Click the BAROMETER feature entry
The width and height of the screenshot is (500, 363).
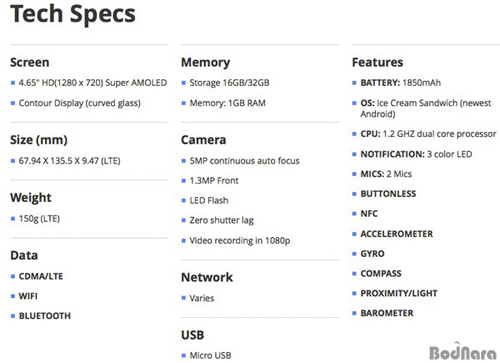(x=387, y=313)
